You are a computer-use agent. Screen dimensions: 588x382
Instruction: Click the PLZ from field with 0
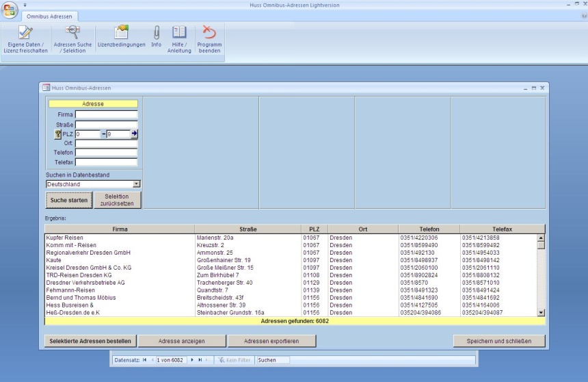[88, 134]
